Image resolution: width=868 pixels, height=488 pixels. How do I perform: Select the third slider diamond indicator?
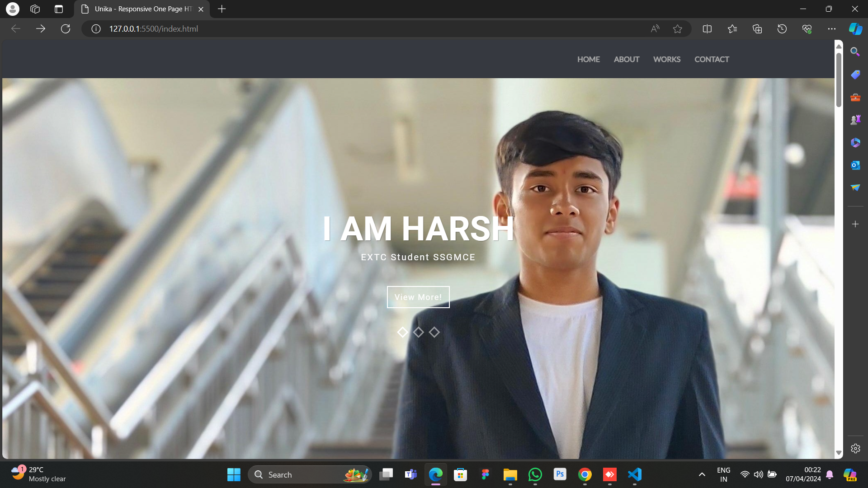click(x=434, y=333)
